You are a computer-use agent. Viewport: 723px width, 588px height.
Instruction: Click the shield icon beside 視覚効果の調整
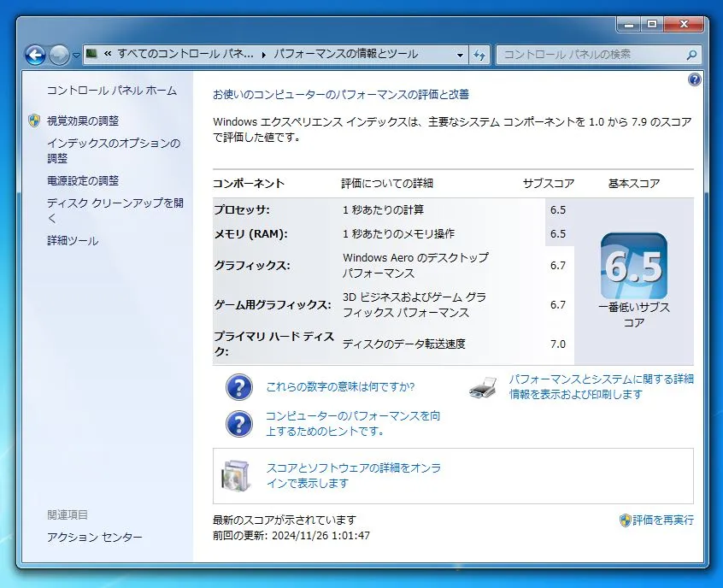click(x=35, y=120)
